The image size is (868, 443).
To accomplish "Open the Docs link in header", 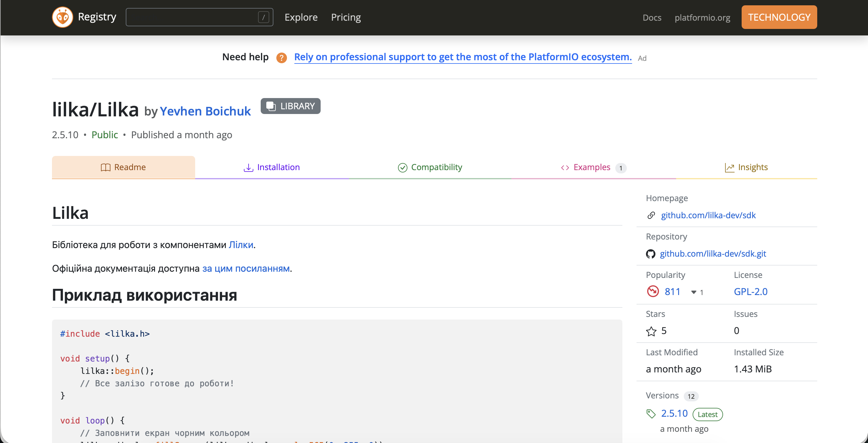I will pos(652,17).
